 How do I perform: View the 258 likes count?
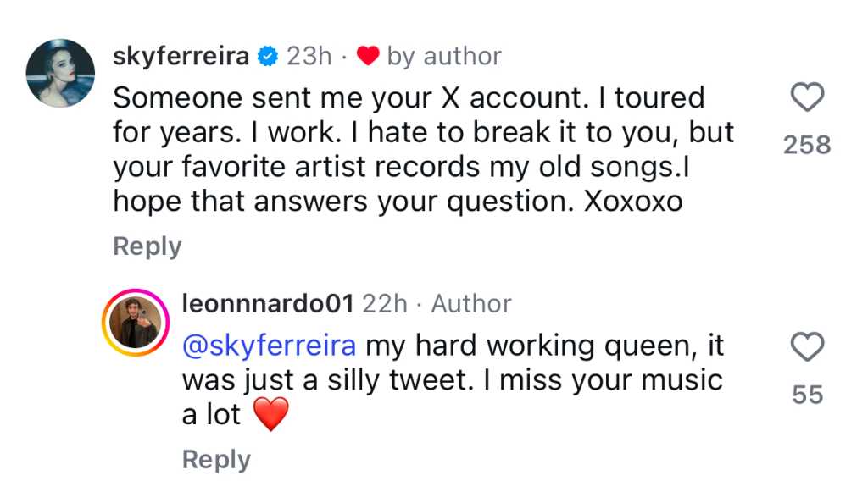pyautogui.click(x=807, y=146)
